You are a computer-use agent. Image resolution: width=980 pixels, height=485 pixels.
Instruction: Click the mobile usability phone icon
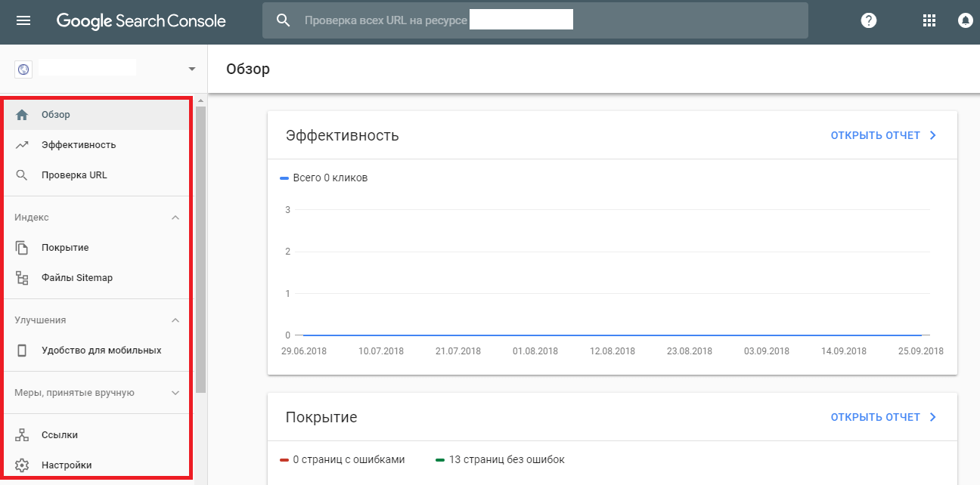point(21,350)
